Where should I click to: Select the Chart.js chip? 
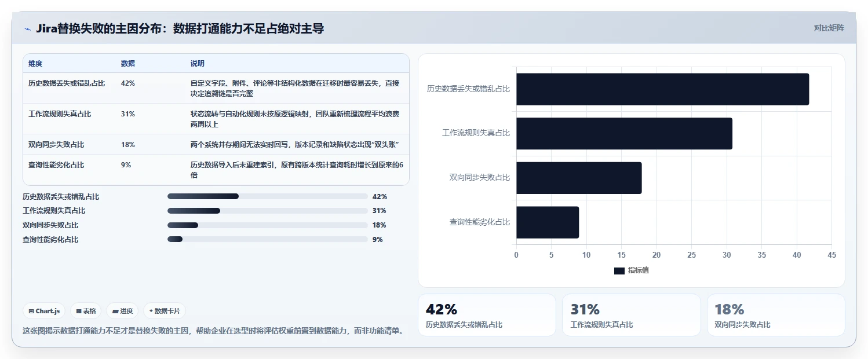pyautogui.click(x=45, y=311)
